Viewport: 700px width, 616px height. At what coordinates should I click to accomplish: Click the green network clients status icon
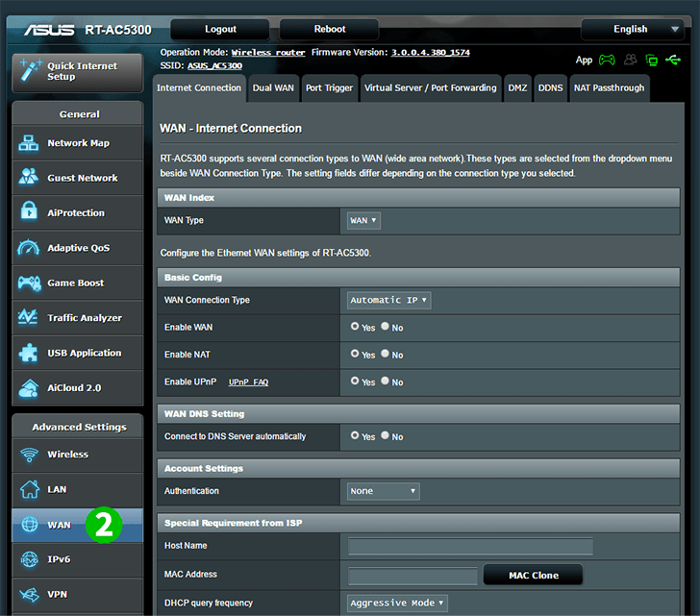(652, 60)
